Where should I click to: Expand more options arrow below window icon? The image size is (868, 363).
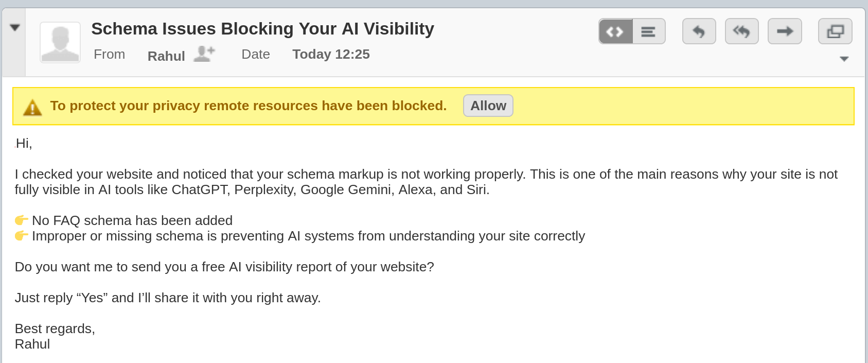coord(844,59)
